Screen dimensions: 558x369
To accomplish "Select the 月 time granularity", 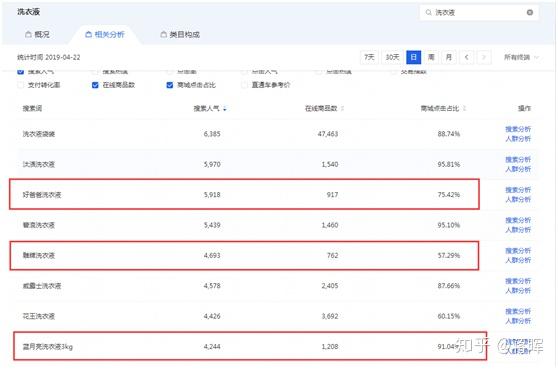I will (x=449, y=57).
